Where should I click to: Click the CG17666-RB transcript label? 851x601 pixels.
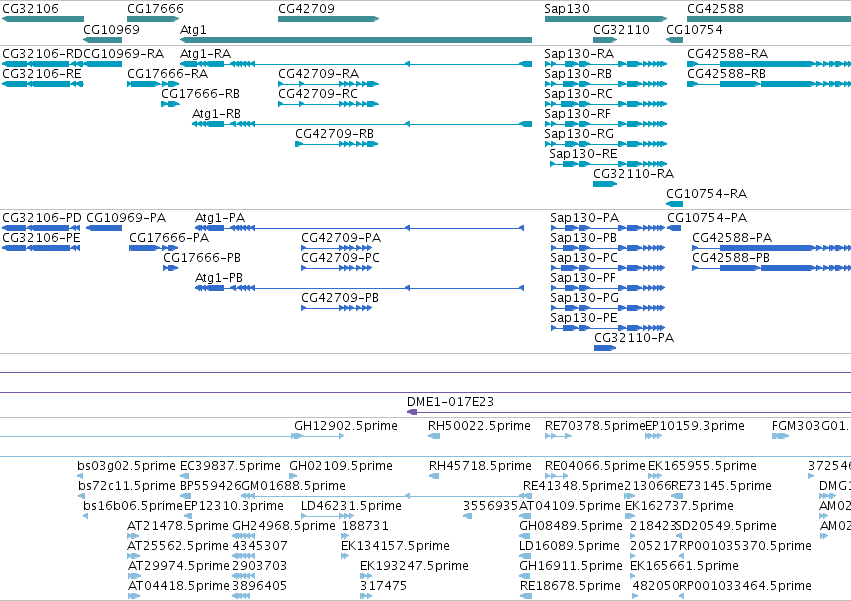(x=200, y=93)
